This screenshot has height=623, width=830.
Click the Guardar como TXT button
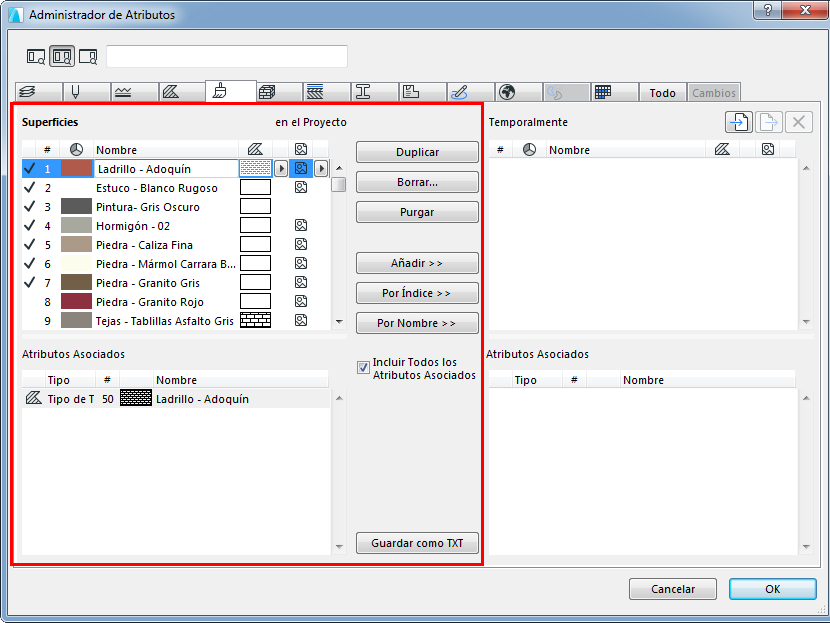click(x=417, y=543)
